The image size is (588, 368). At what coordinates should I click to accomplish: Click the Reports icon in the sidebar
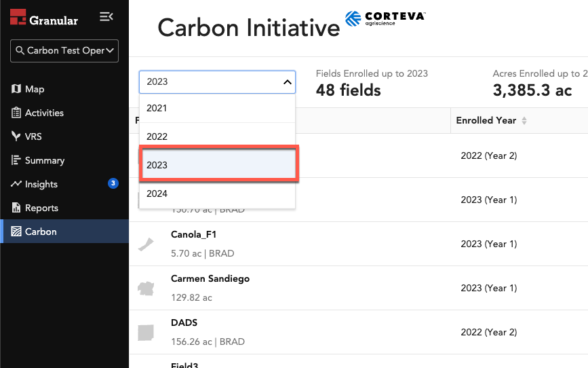[x=16, y=208]
